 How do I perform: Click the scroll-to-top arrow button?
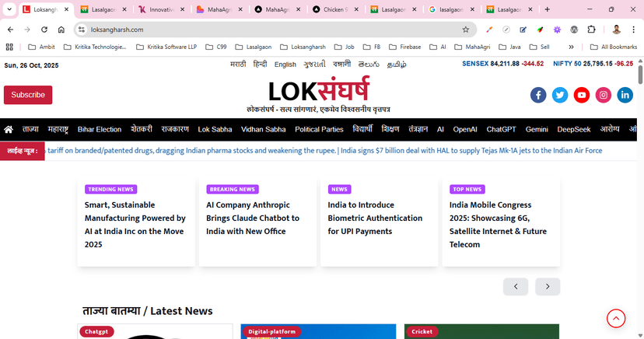point(615,318)
